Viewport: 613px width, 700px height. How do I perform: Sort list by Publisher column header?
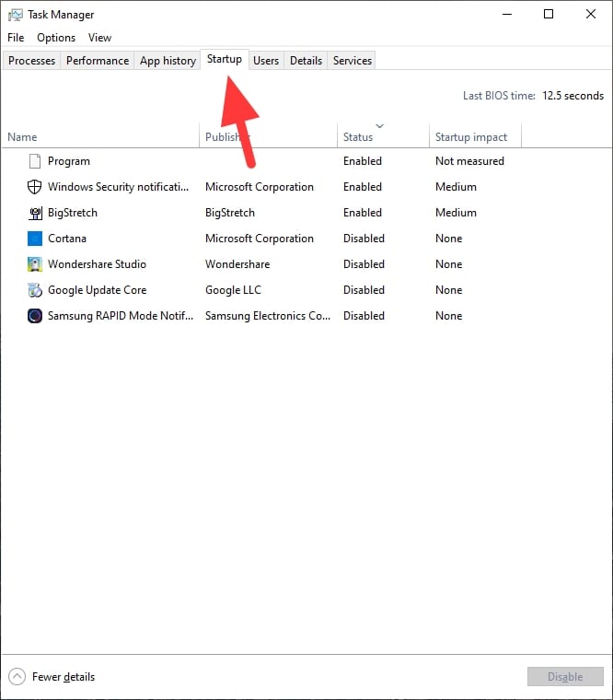coord(268,136)
